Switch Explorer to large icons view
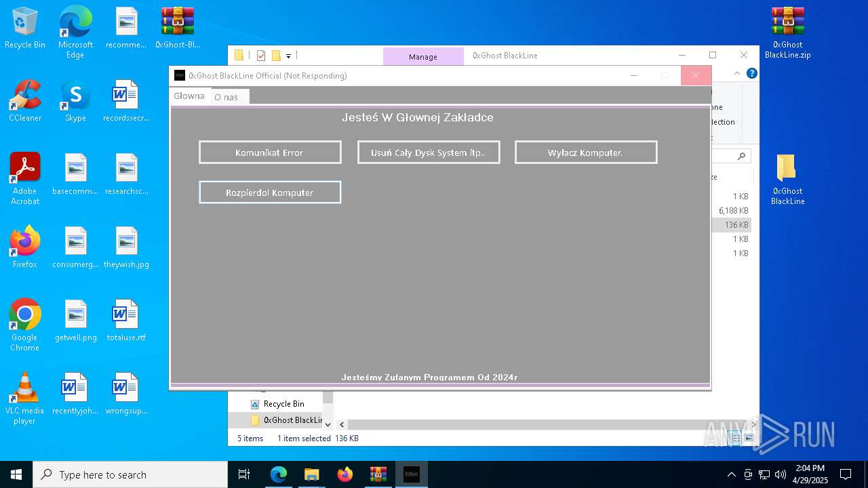This screenshot has height=488, width=868. click(x=749, y=439)
